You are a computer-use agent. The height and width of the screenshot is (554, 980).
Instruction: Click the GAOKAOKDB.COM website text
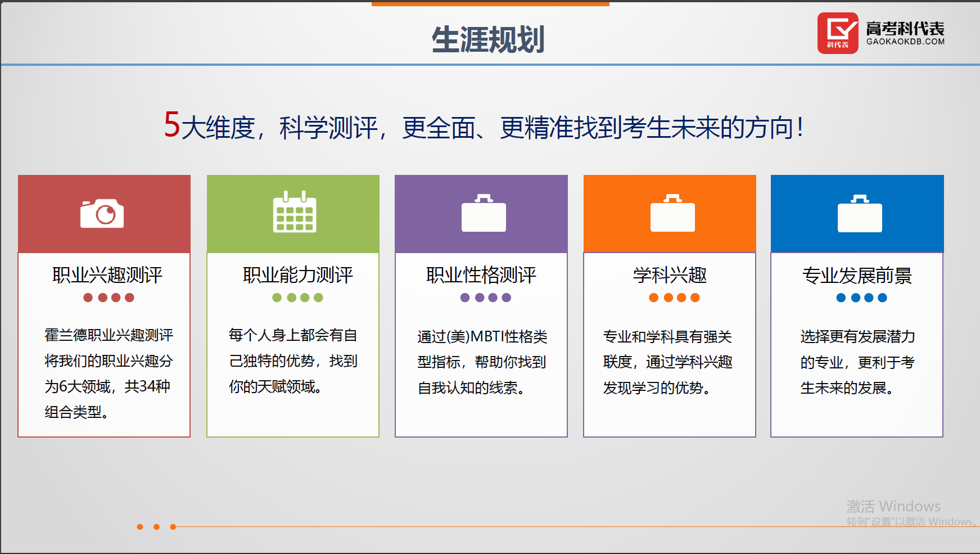coord(905,42)
